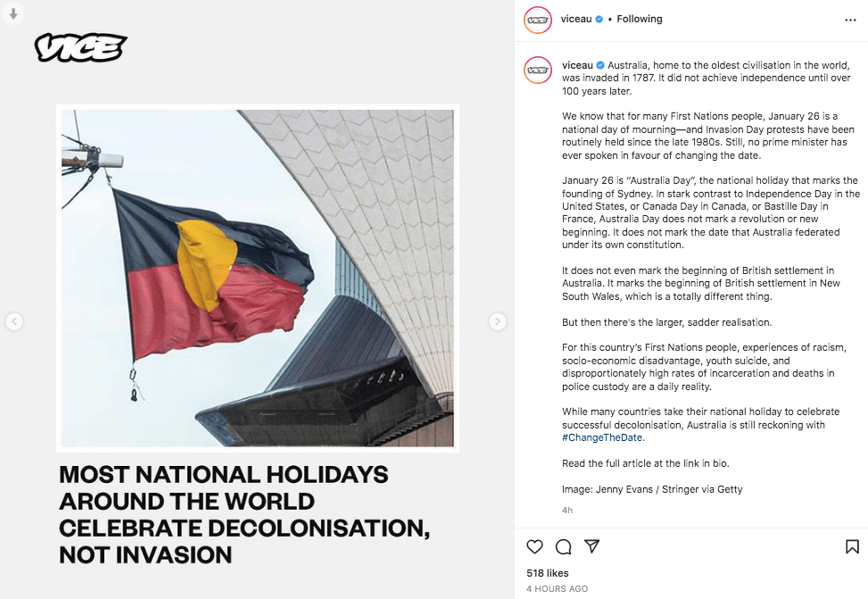Open the three-dots more options menu
This screenshot has height=599, width=868.
click(x=850, y=20)
